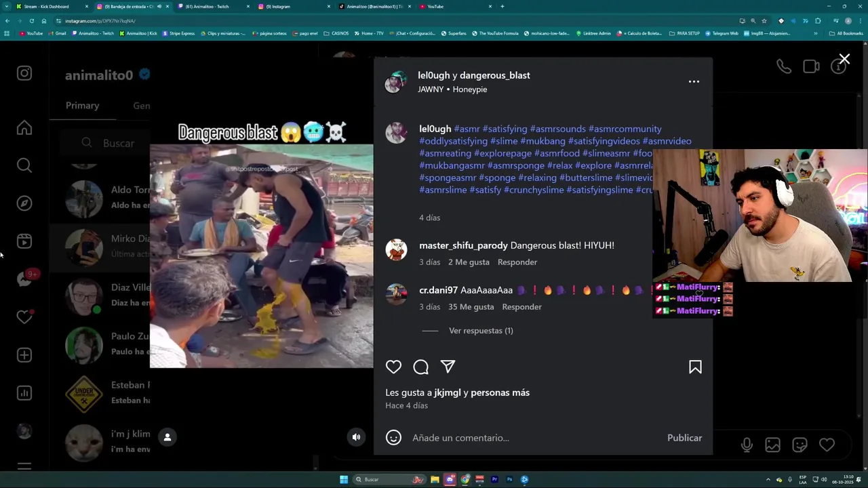This screenshot has width=868, height=488.
Task: Open Notifications heart in the sidebar
Action: (24, 317)
